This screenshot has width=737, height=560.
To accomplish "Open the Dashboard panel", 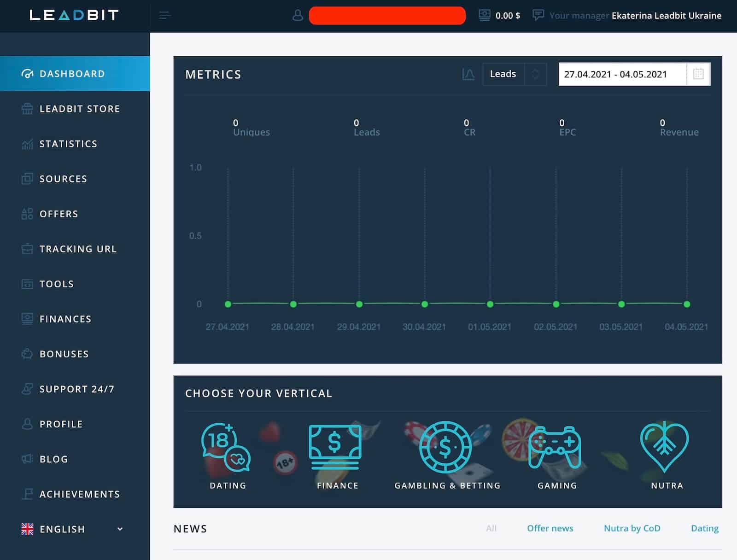I will pos(71,73).
